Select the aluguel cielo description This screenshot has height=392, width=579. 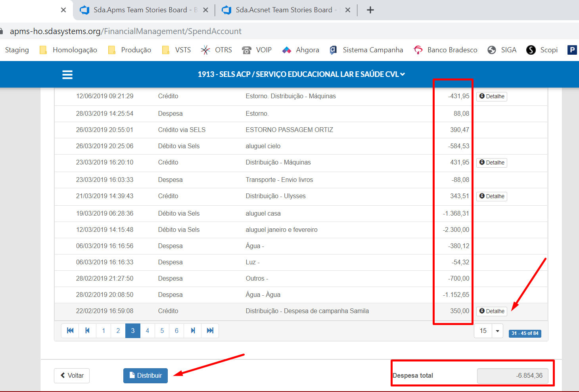click(263, 146)
